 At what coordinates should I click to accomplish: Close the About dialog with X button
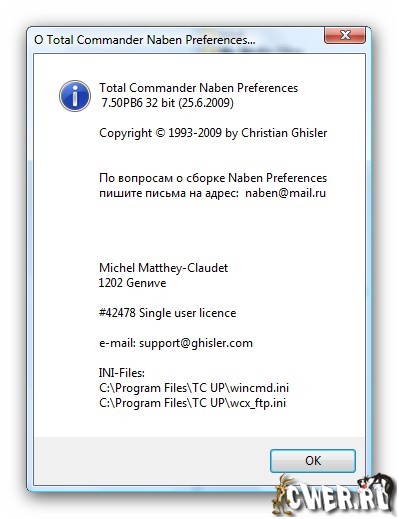[x=345, y=35]
